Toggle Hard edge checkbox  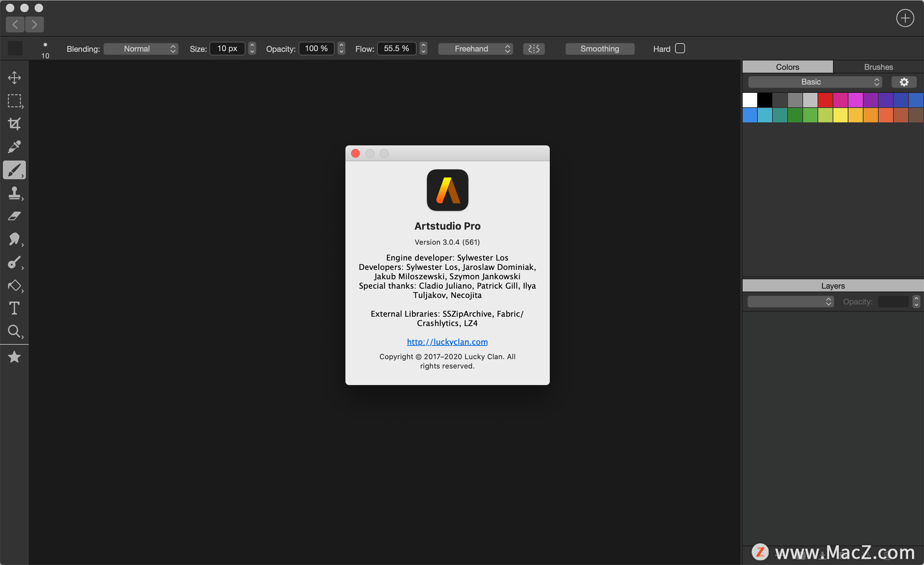[x=680, y=48]
